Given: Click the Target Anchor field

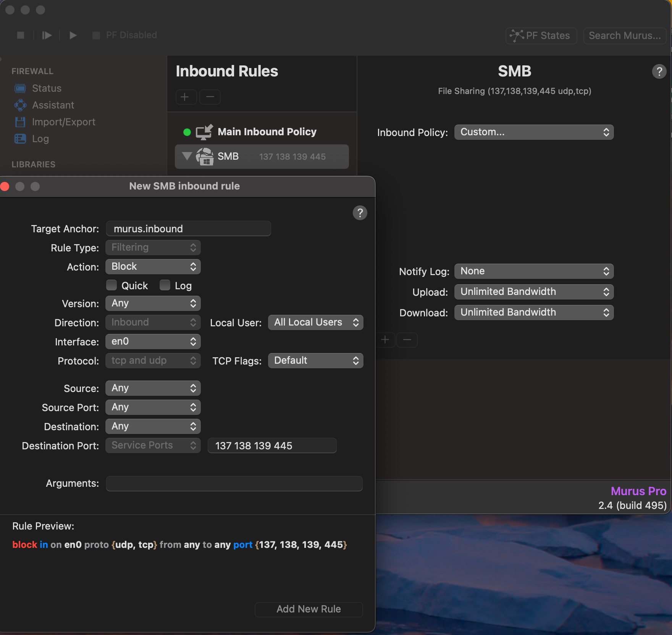Looking at the screenshot, I should [188, 228].
